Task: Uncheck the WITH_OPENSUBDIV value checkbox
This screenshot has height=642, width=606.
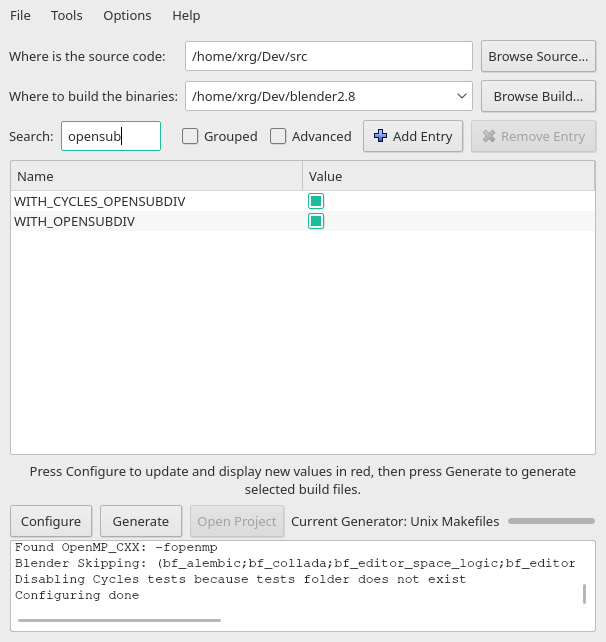Action: (x=316, y=221)
